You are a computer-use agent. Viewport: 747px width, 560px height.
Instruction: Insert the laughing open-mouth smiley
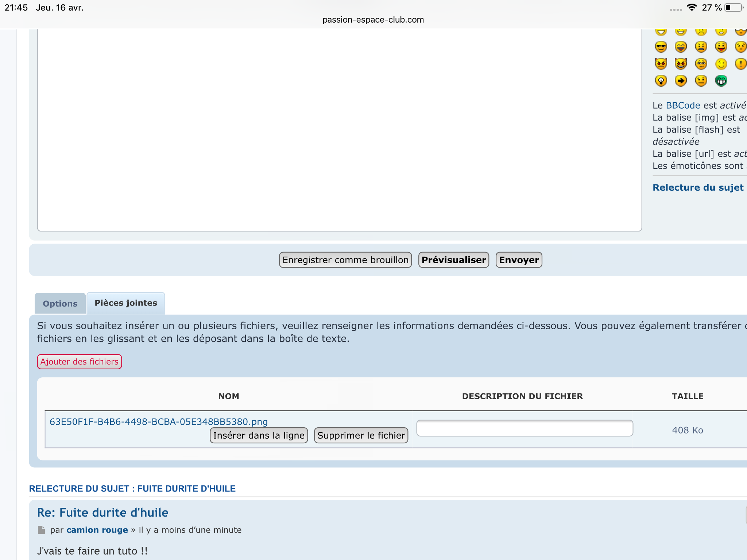681,47
